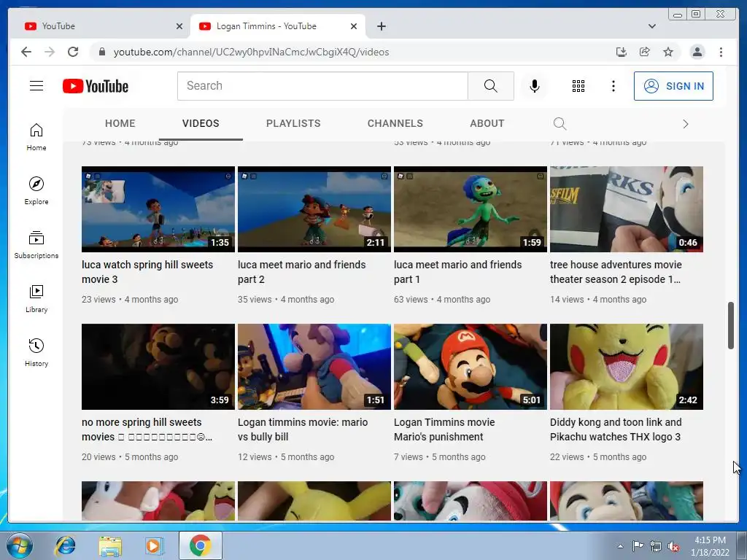
Task: Start voice search with microphone icon
Action: 535,86
